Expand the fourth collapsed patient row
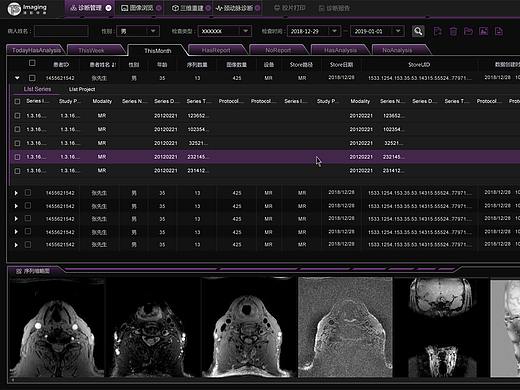 tap(16, 232)
